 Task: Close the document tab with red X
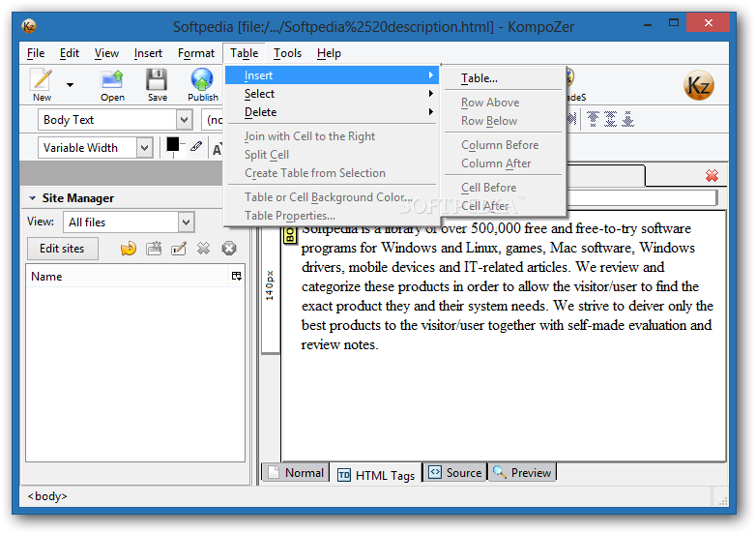click(712, 176)
